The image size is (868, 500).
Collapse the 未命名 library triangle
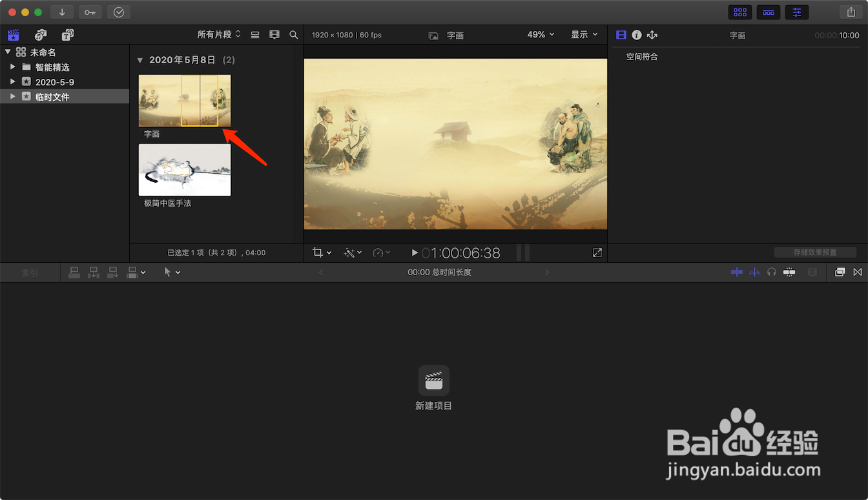tap(8, 52)
